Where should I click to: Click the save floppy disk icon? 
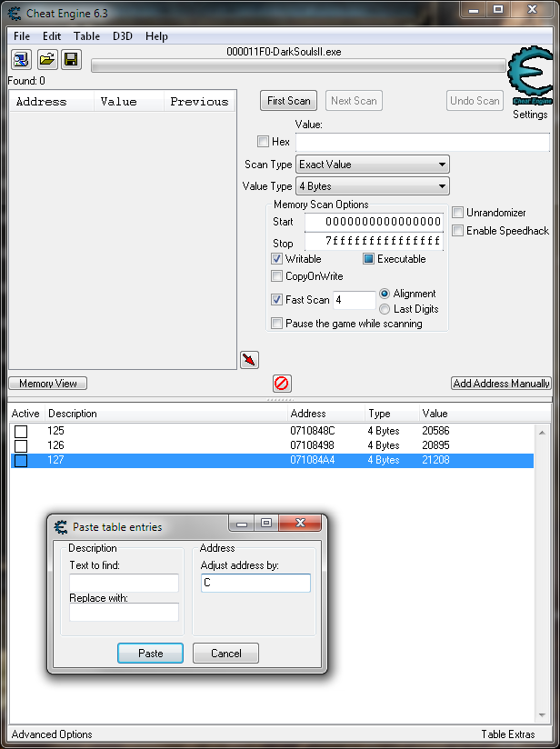(x=71, y=60)
